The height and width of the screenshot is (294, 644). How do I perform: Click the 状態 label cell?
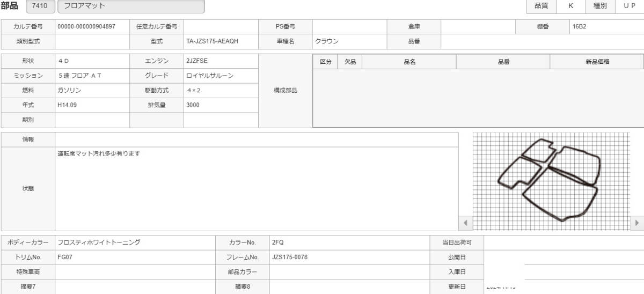coord(28,189)
